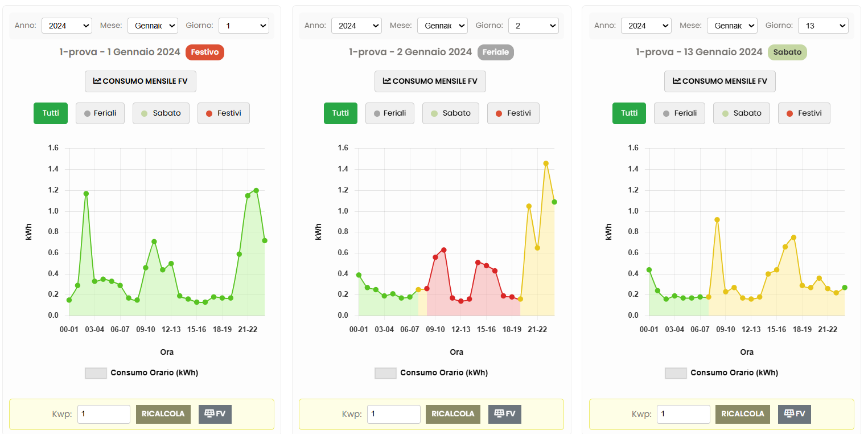This screenshot has width=868, height=434.
Task: Toggle Consumo Orario legend swatch in middle chart
Action: click(x=385, y=373)
